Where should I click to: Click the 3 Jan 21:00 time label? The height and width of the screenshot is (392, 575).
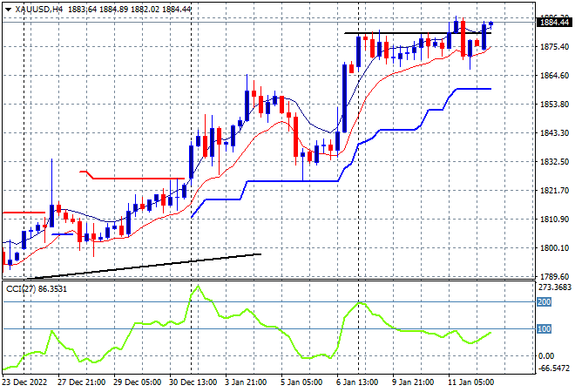[246, 382]
